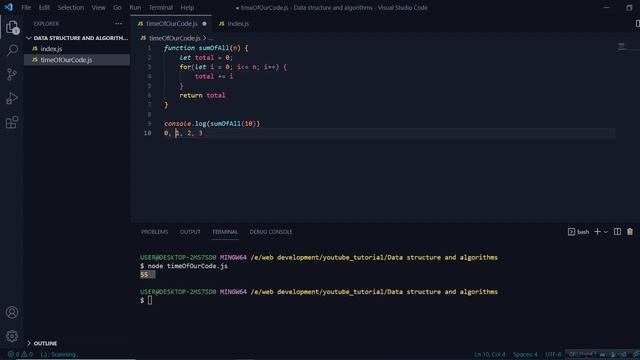
Task: Kill the terminal with trash icon
Action: tap(630, 232)
